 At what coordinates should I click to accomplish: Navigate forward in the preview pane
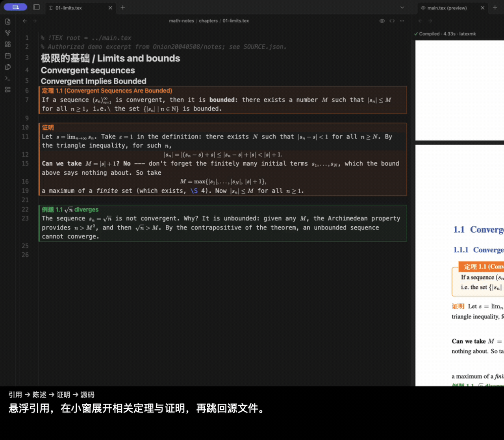430,21
